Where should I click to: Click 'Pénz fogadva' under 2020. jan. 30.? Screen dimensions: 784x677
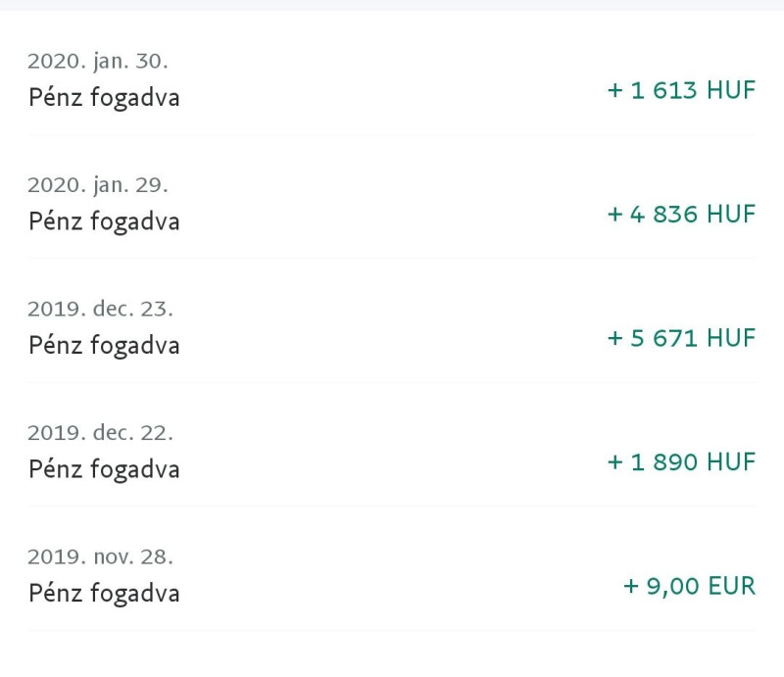pos(104,98)
